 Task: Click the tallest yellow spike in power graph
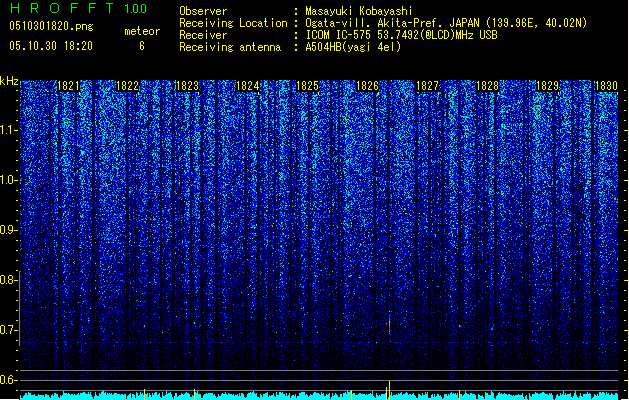(389, 390)
